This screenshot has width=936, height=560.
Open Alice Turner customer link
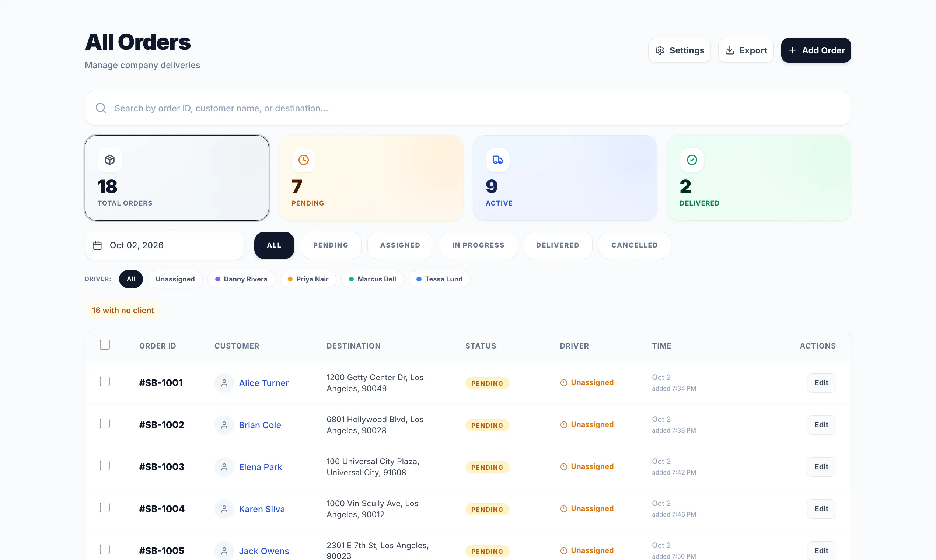tap(264, 383)
